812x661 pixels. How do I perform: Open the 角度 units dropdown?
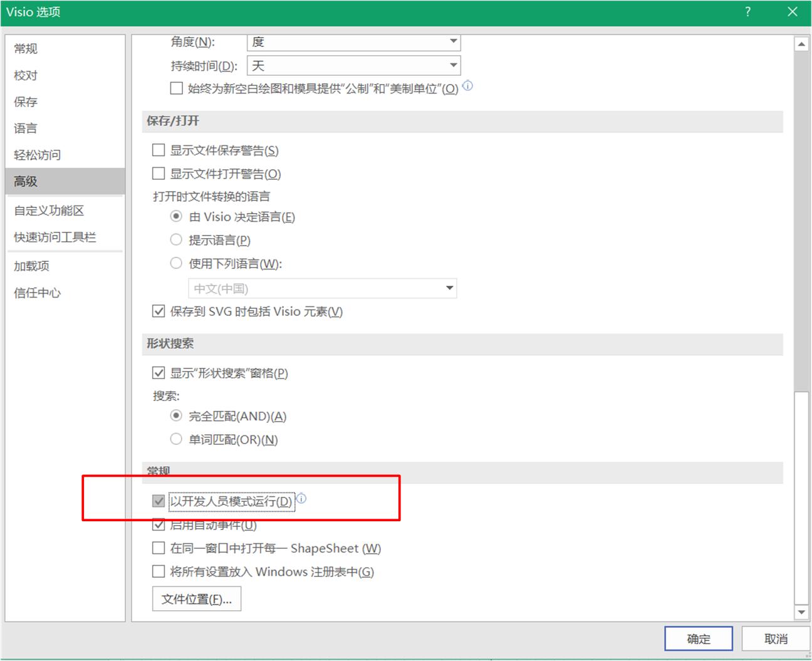(x=354, y=42)
